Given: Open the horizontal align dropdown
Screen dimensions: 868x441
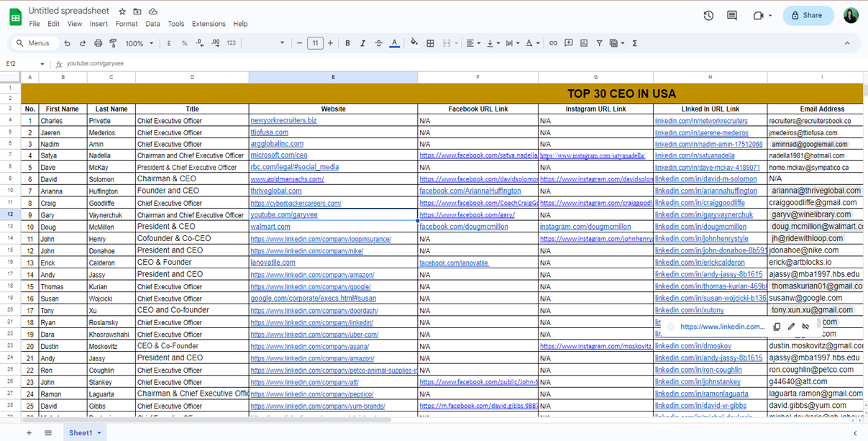Looking at the screenshot, I should point(472,43).
